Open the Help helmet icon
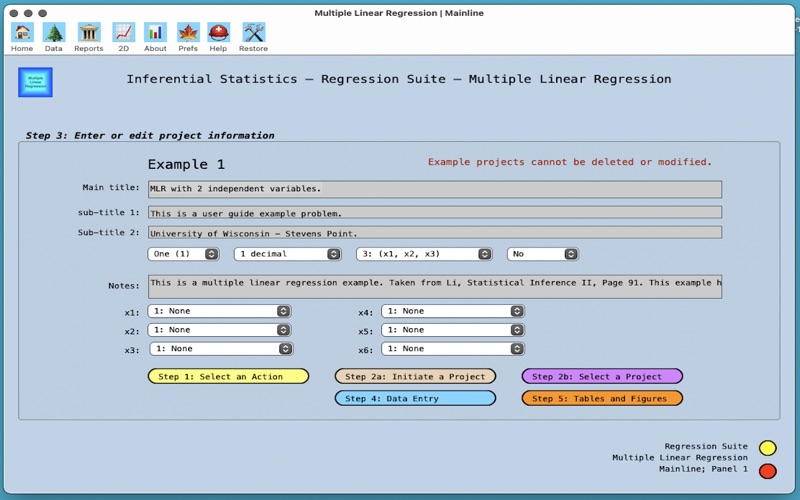800x500 pixels. click(218, 33)
